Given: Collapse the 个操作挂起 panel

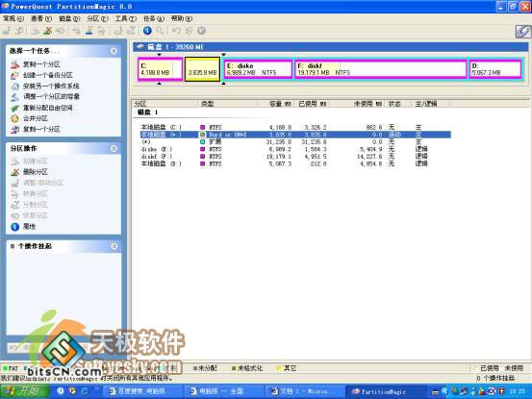Looking at the screenshot, I should pyautogui.click(x=114, y=246).
